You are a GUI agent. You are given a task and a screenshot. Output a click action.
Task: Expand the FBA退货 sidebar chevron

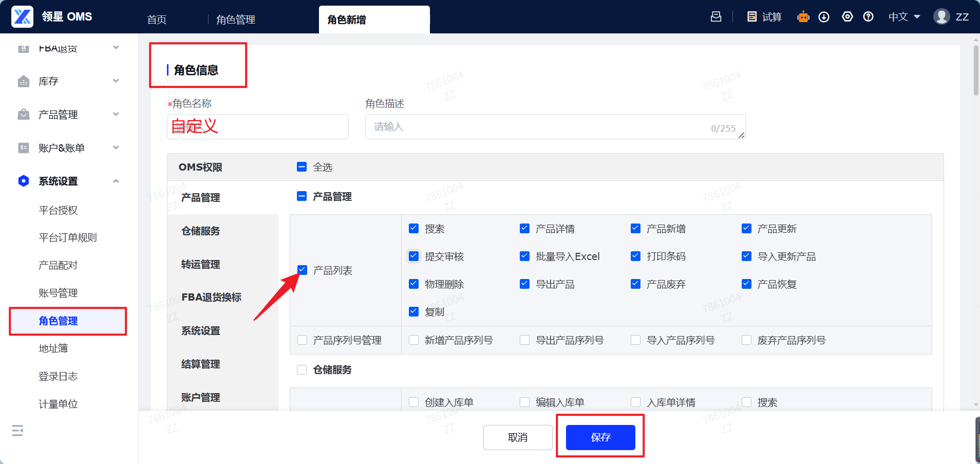coord(116,48)
